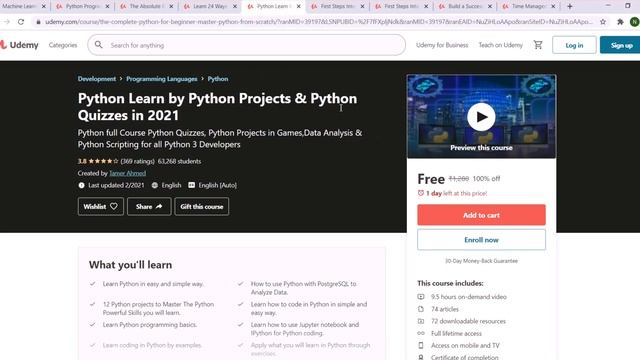This screenshot has width=640, height=360.
Task: Click the Log in button
Action: [574, 45]
